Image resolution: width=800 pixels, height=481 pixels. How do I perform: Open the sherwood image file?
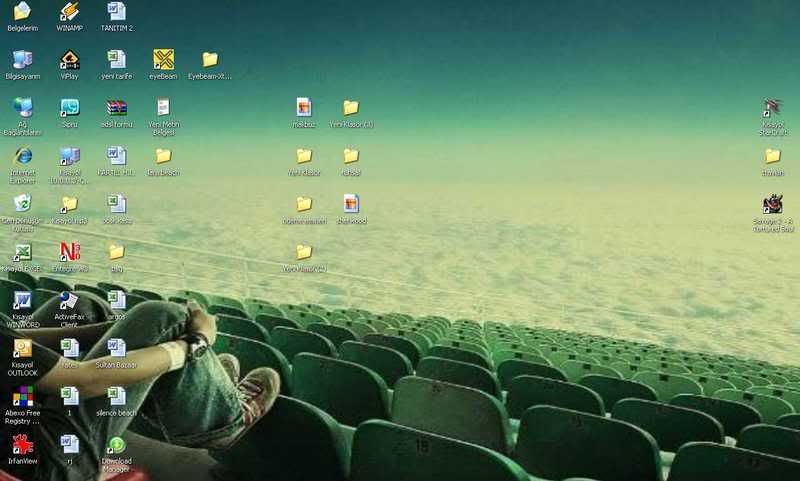351,204
